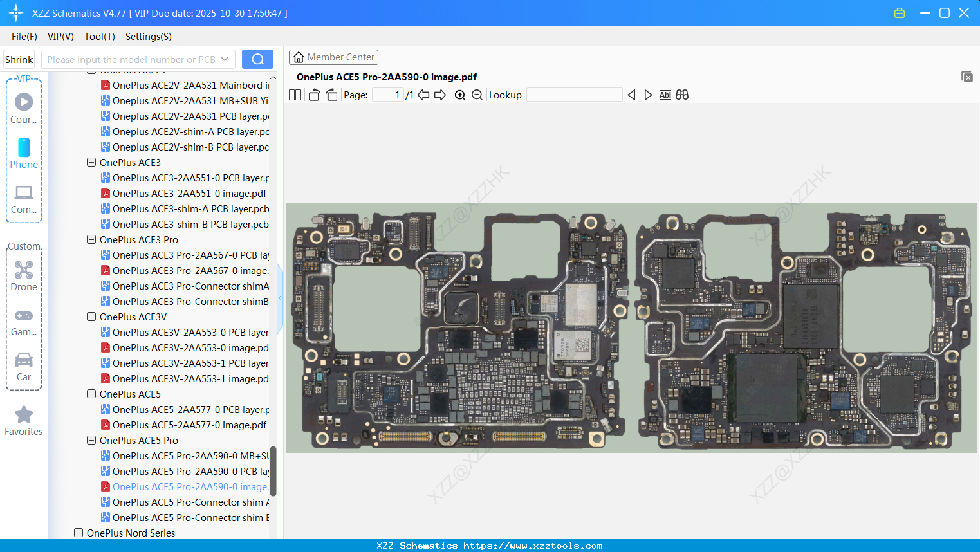This screenshot has height=552, width=980.
Task: Rotate the page counterclockwise
Action: (x=314, y=95)
